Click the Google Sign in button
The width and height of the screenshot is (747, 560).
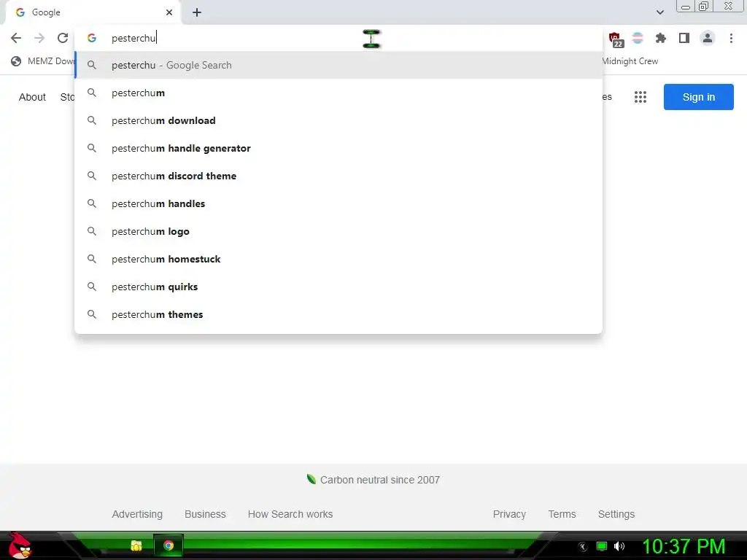pos(698,97)
